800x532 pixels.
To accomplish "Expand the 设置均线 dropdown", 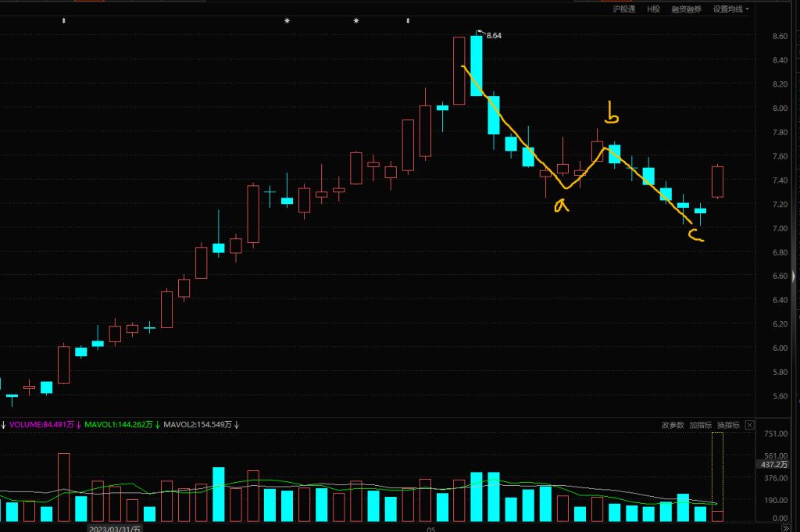I will [730, 9].
